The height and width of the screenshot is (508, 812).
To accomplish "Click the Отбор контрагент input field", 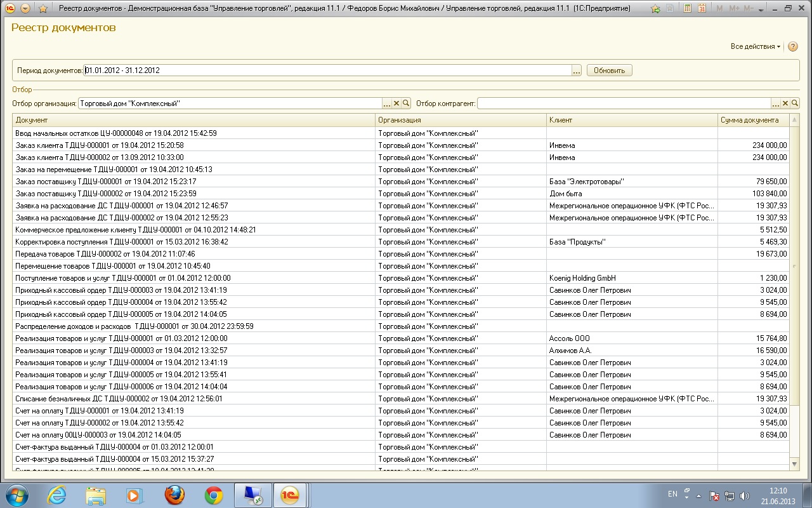I will tap(624, 103).
